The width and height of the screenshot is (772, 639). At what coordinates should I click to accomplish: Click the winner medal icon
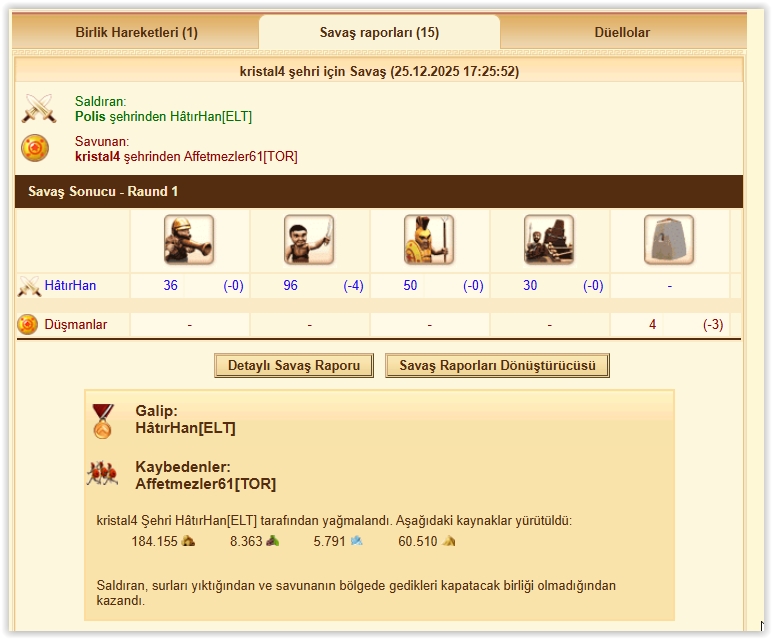click(x=103, y=421)
